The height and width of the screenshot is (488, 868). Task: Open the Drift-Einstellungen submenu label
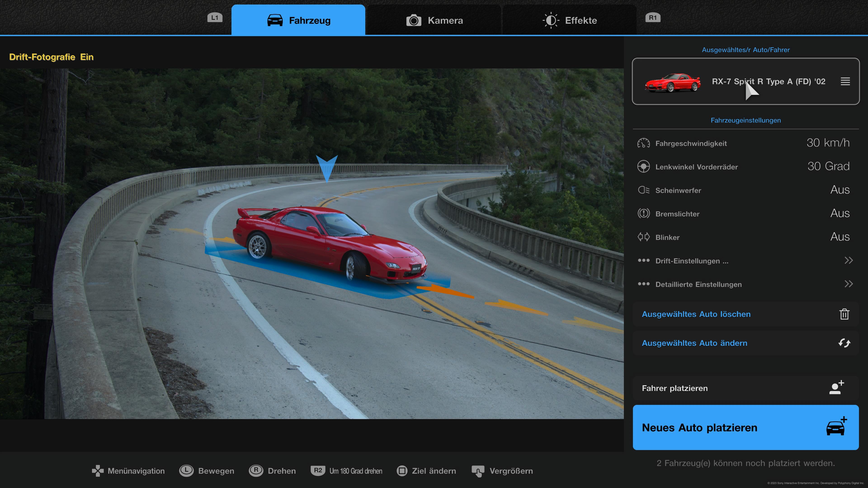click(x=691, y=261)
